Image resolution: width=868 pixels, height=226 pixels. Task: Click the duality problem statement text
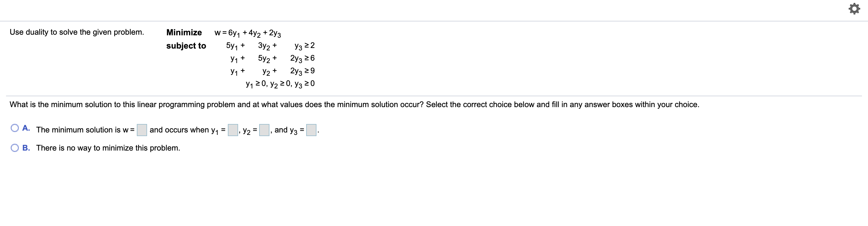(77, 32)
